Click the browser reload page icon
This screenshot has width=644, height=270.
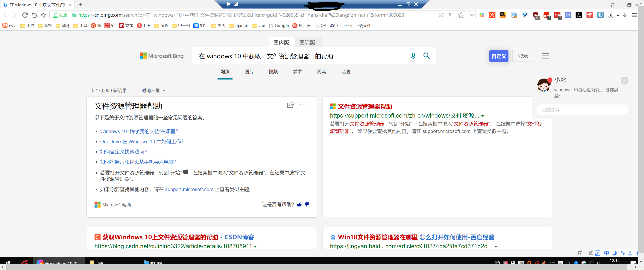tap(25, 15)
